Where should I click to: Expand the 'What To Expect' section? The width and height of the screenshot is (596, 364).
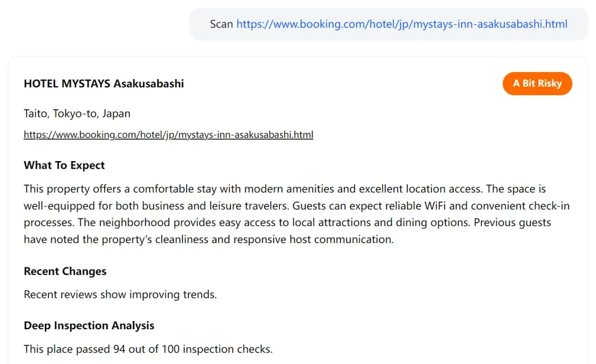(64, 165)
